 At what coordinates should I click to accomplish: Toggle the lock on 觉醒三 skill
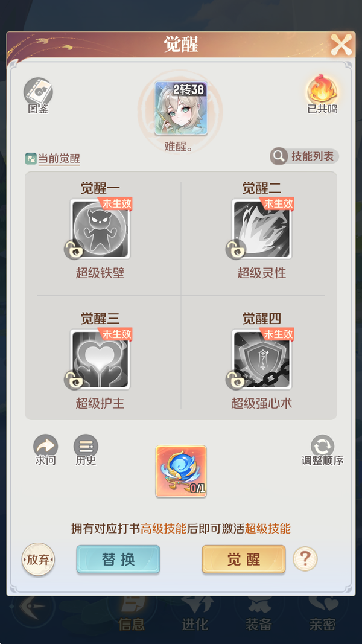point(74,380)
